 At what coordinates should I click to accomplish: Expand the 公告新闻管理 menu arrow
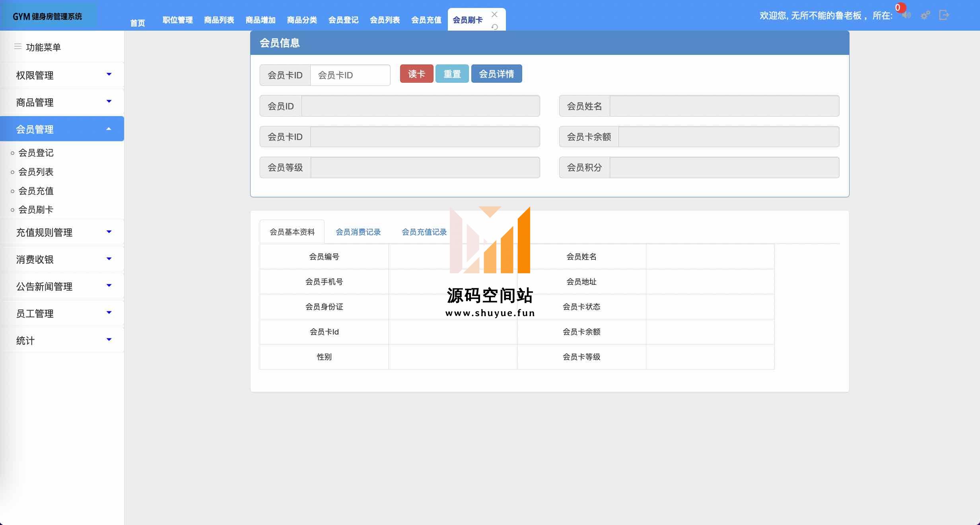[109, 286]
